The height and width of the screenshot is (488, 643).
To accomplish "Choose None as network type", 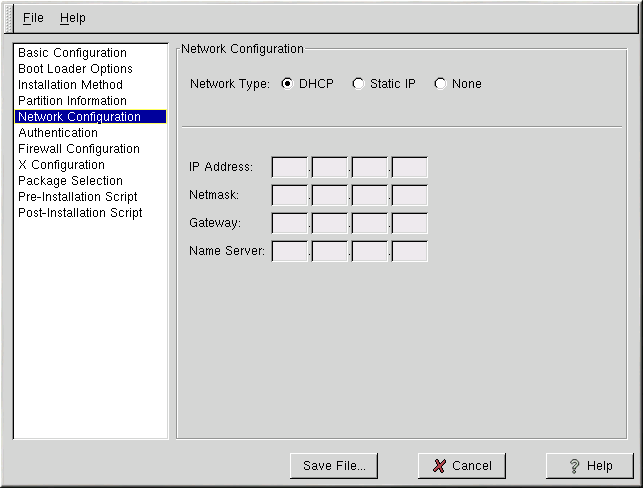I will coord(440,84).
